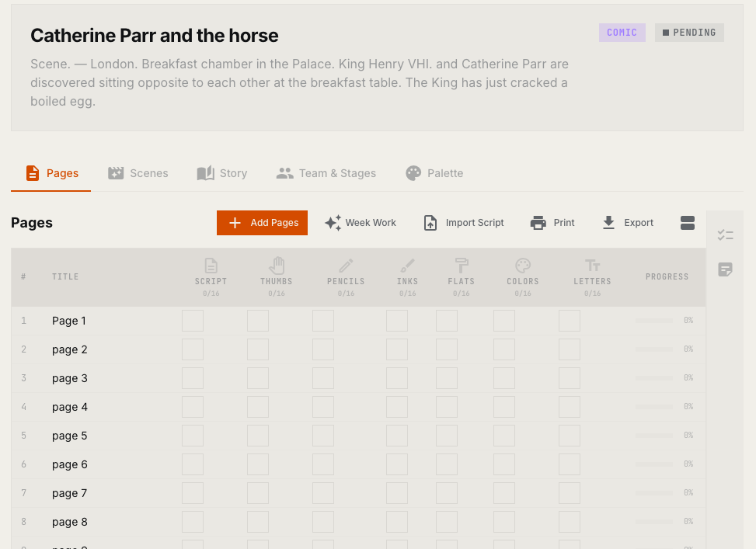The width and height of the screenshot is (756, 549).
Task: Select the 'page 5' title
Action: tap(69, 436)
